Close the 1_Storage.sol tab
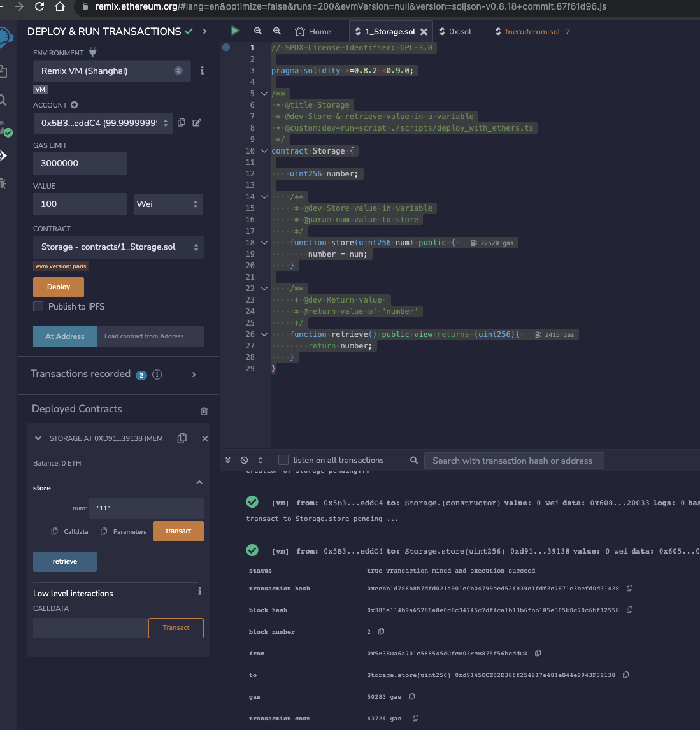The image size is (700, 730). [x=424, y=32]
